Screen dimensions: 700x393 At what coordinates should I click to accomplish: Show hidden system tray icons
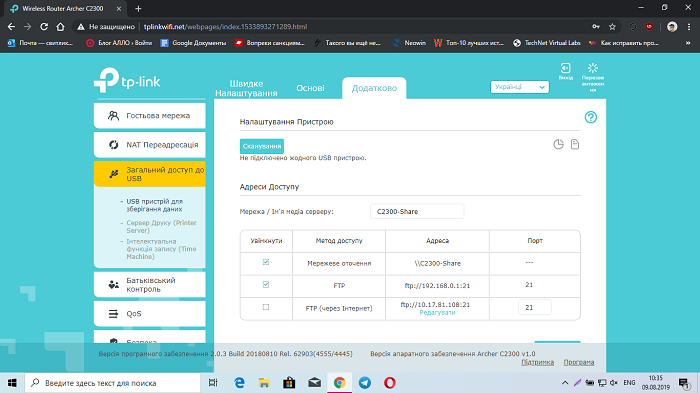565,383
